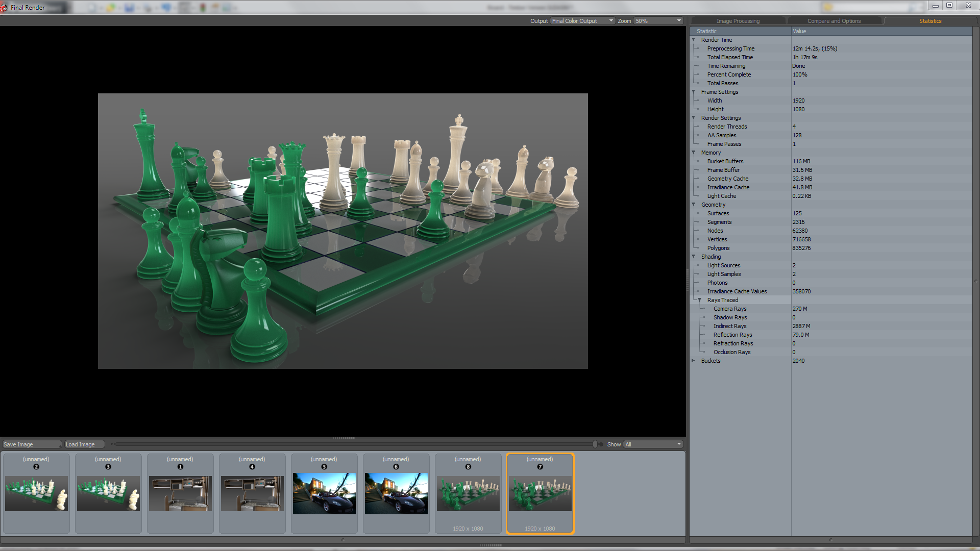Switch to the Image Processing tab
Viewport: 980px width, 551px height.
click(x=738, y=21)
